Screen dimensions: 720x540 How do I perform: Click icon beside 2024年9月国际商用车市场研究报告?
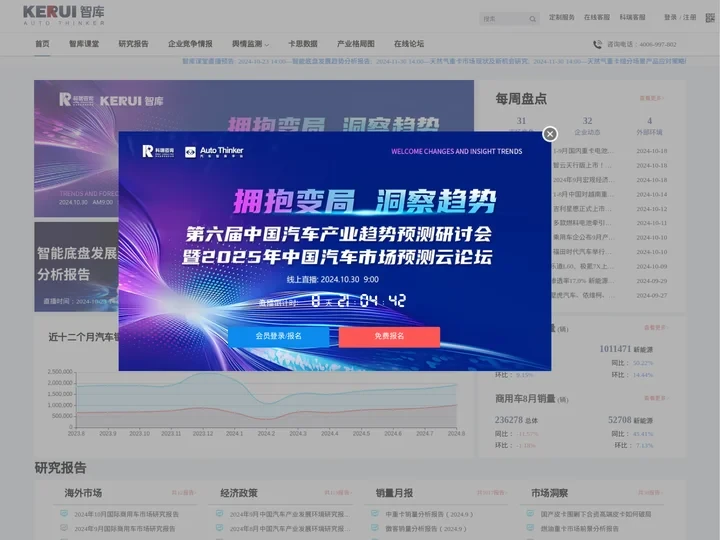pyautogui.click(x=64, y=528)
